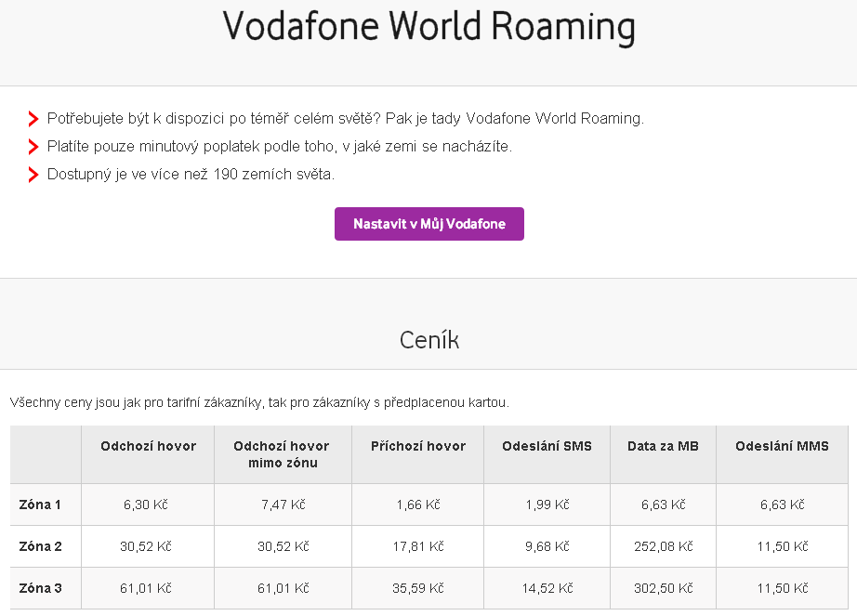The height and width of the screenshot is (616, 857).
Task: Click the third red chevron bullet icon
Action: pos(33,174)
